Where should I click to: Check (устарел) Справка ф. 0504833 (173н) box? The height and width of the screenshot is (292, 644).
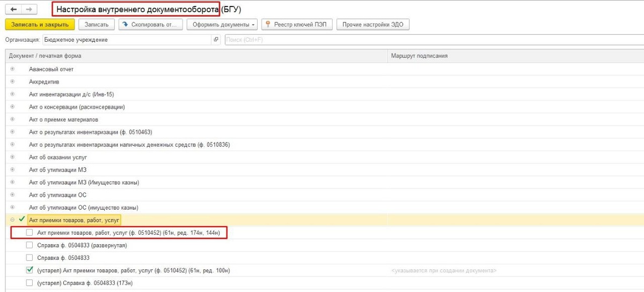[x=30, y=283]
